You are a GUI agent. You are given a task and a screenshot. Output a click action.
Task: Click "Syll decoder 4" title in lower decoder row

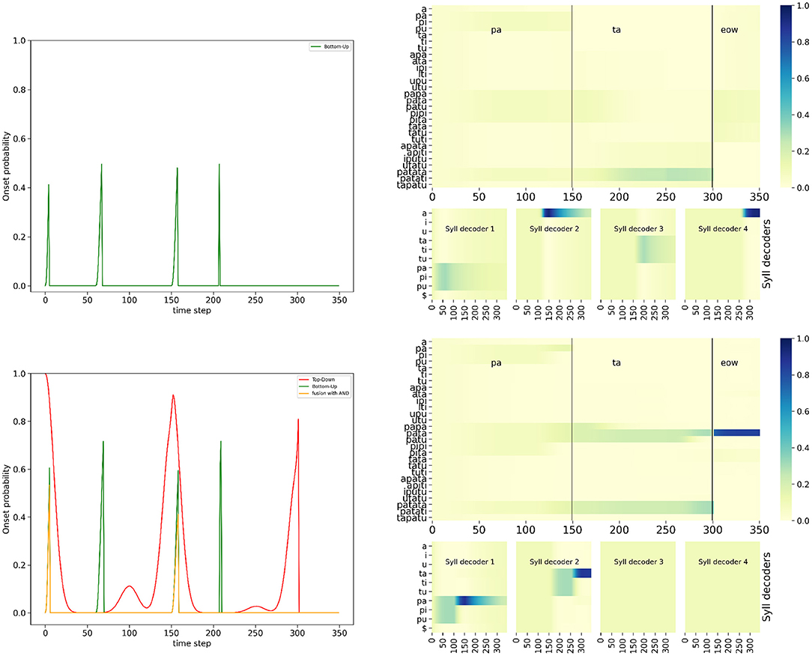[x=723, y=562]
